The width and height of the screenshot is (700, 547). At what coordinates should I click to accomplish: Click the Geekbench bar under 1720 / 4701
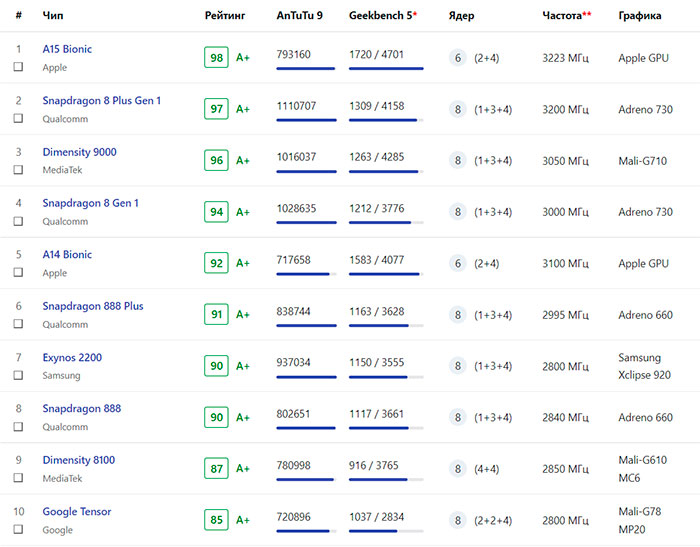tap(386, 68)
